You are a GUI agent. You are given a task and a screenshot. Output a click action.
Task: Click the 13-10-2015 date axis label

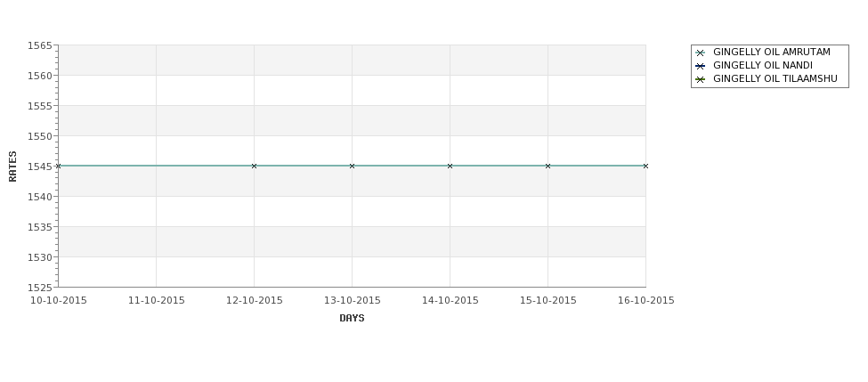click(352, 301)
